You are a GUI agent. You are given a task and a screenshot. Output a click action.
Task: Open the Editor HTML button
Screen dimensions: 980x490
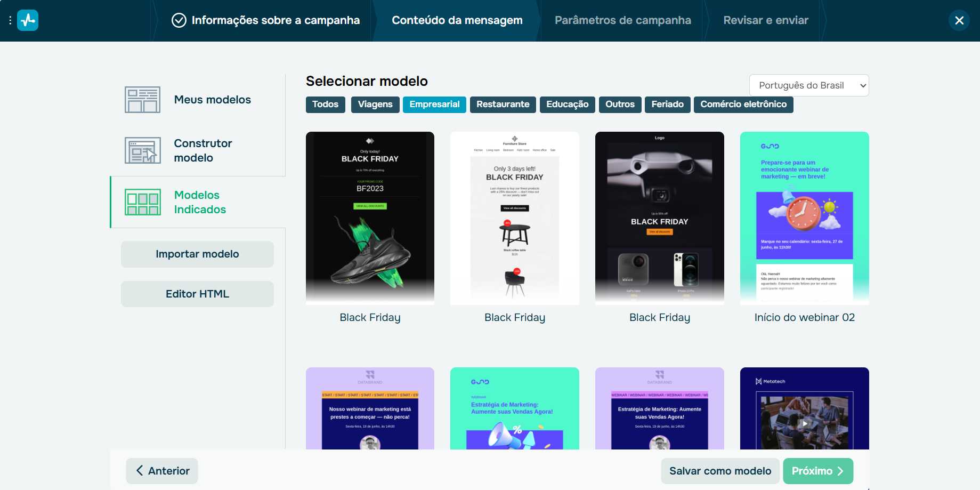[x=197, y=294]
